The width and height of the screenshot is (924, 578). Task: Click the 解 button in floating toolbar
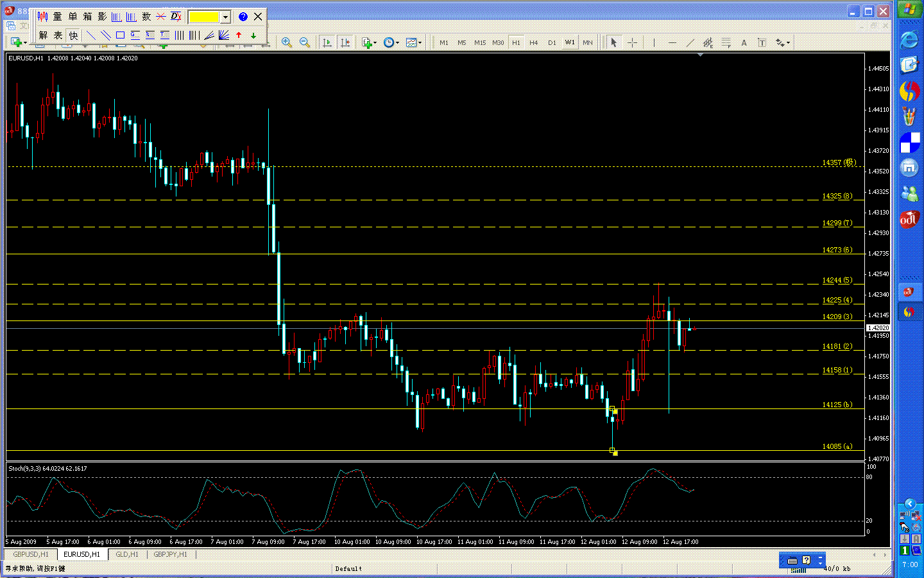tap(43, 35)
